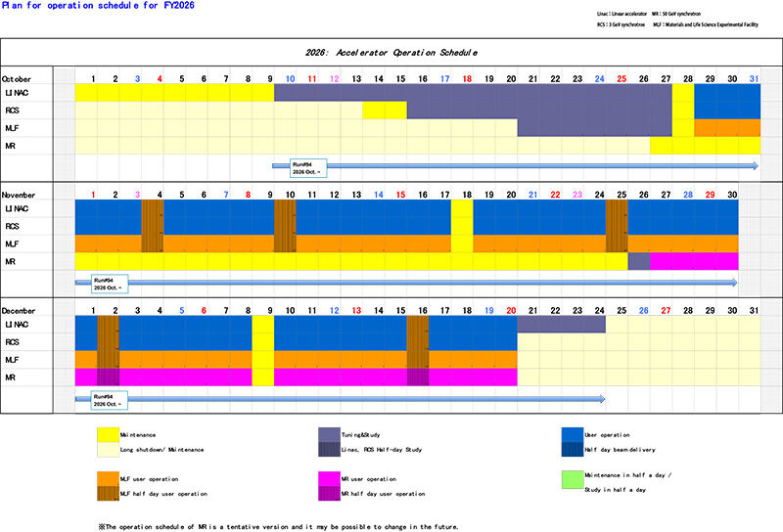Click the '2026: Accelerator Operation Schedule' heading
This screenshot has width=783, height=532.
(x=391, y=53)
